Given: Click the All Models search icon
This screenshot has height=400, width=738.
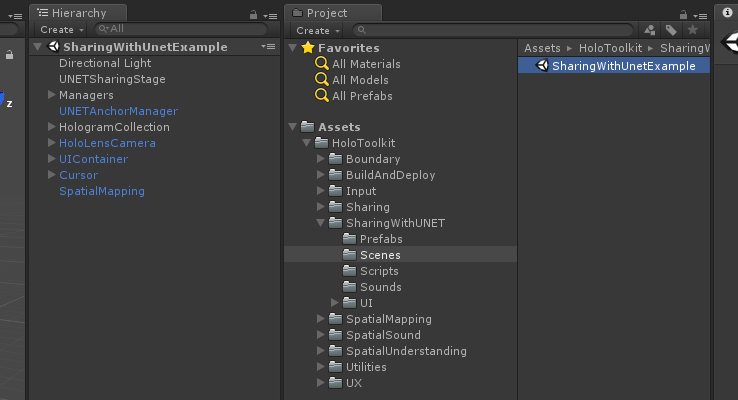Looking at the screenshot, I should [322, 79].
